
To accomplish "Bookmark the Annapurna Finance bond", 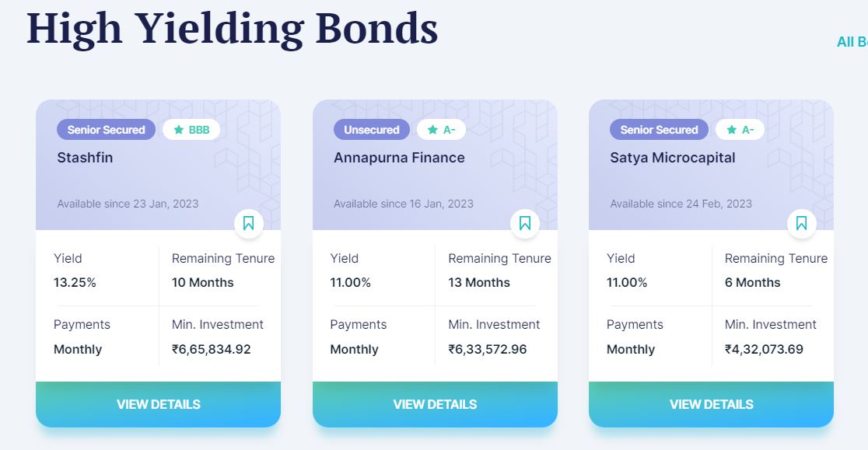I will (x=525, y=223).
